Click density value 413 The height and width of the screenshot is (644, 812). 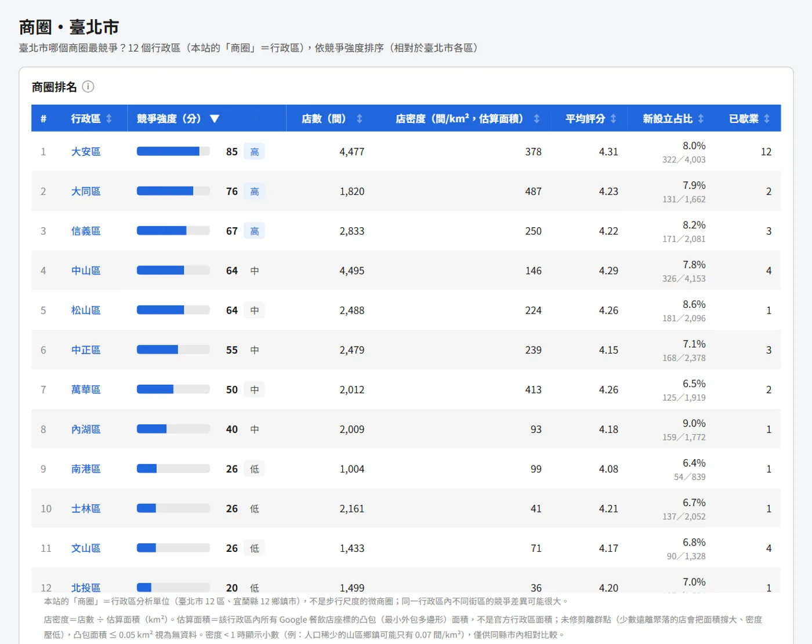click(x=534, y=390)
